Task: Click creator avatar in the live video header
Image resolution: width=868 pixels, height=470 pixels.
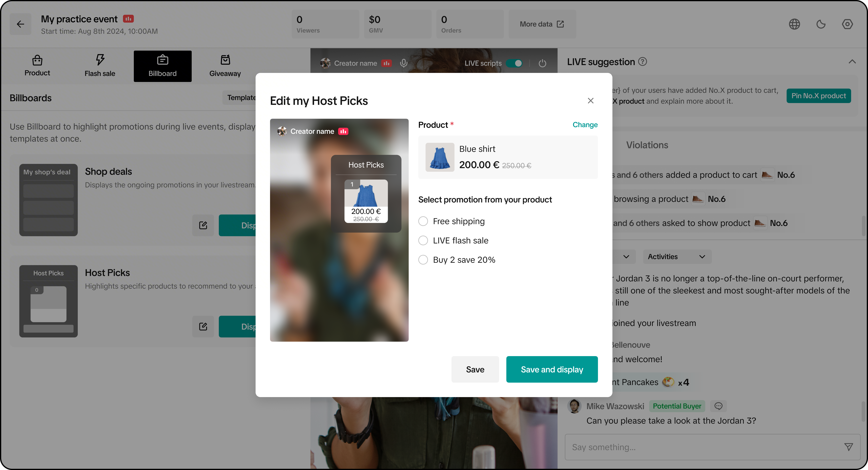Action: coord(325,63)
